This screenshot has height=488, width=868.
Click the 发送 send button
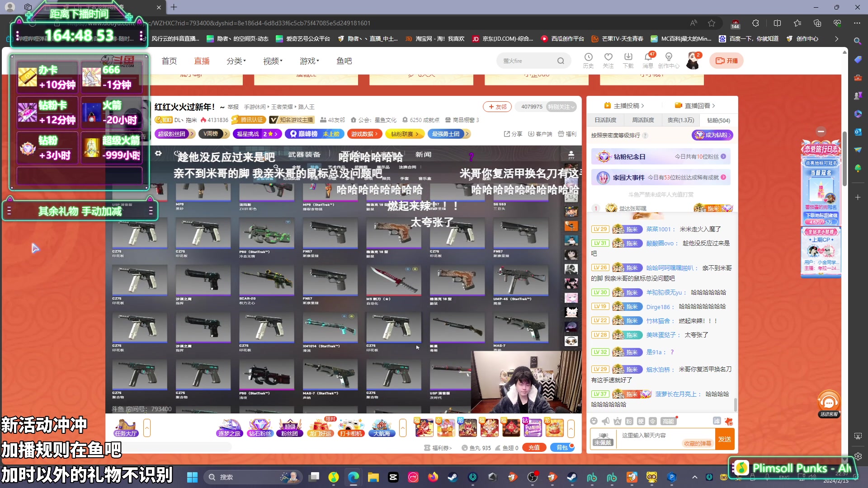(724, 439)
